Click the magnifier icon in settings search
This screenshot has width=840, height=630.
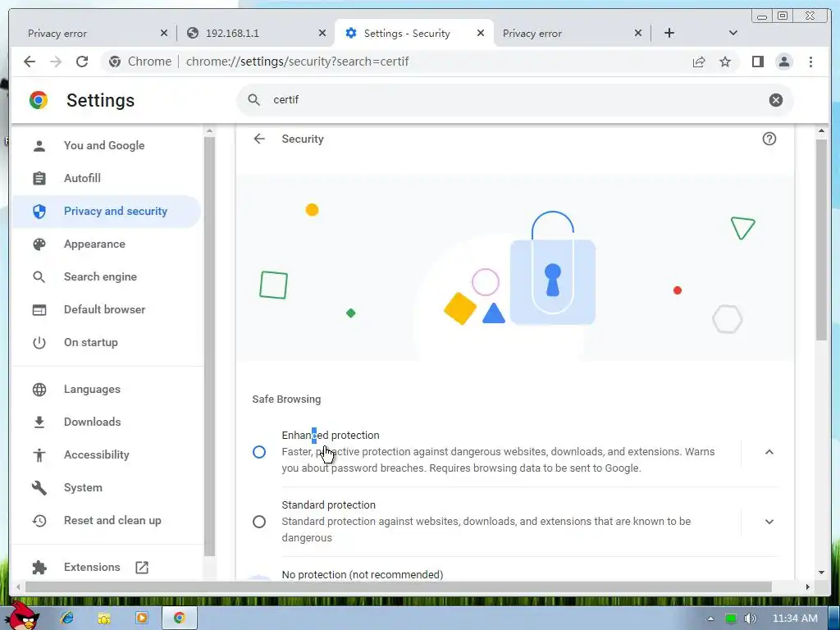[254, 100]
